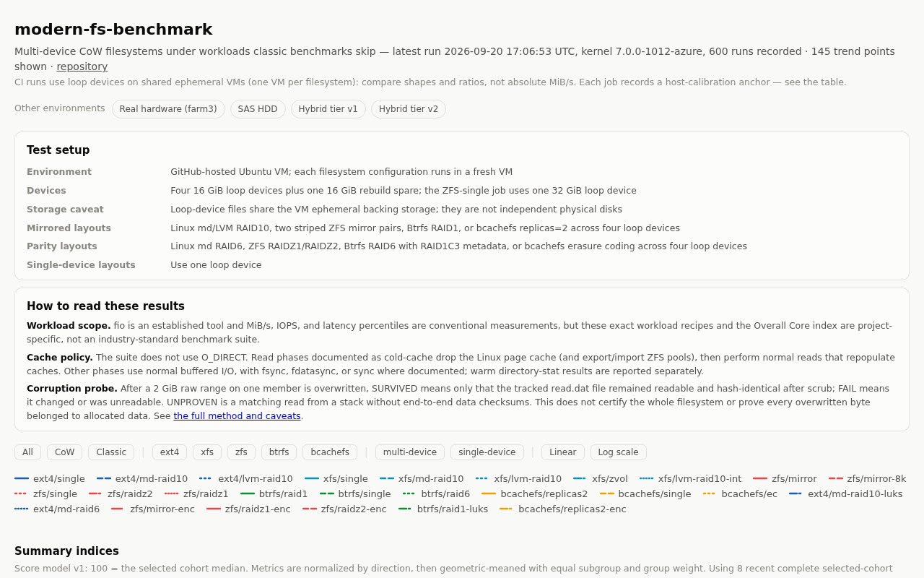
Task: Open the SAS HDD environment
Action: click(x=258, y=109)
